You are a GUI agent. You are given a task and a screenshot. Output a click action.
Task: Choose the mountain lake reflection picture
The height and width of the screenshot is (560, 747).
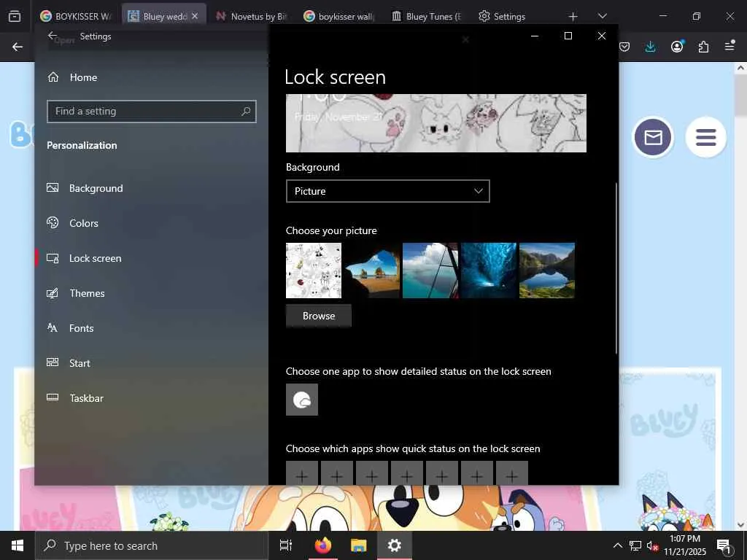pyautogui.click(x=547, y=271)
